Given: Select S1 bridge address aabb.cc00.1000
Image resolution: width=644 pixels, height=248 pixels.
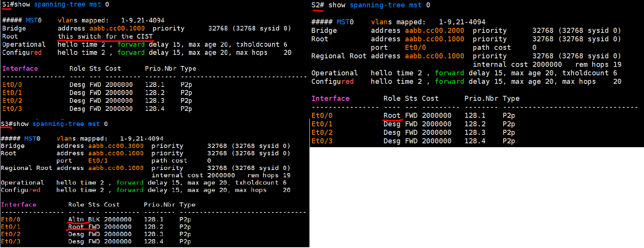Looking at the screenshot, I should point(117,28).
